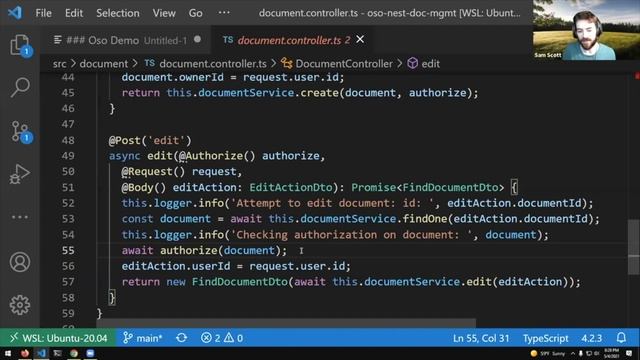This screenshot has height=360, width=640.
Task: Open Zoom app in taskbar
Action: [90, 353]
